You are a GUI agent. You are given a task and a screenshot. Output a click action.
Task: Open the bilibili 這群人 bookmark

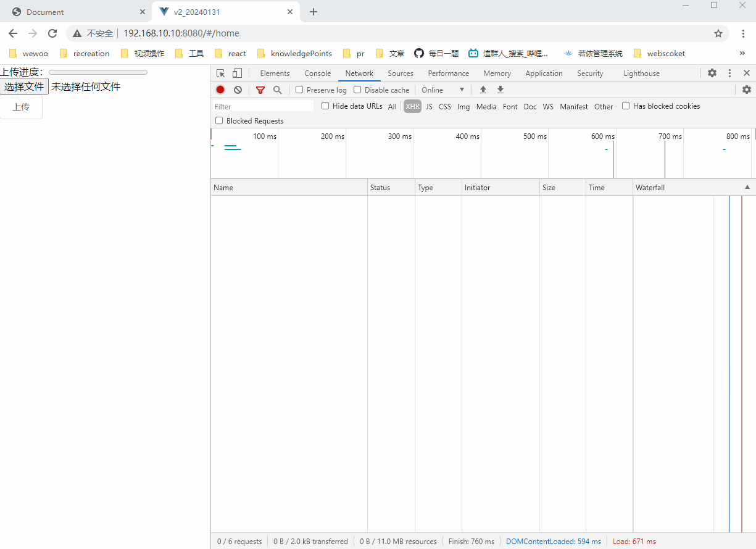[x=508, y=53]
